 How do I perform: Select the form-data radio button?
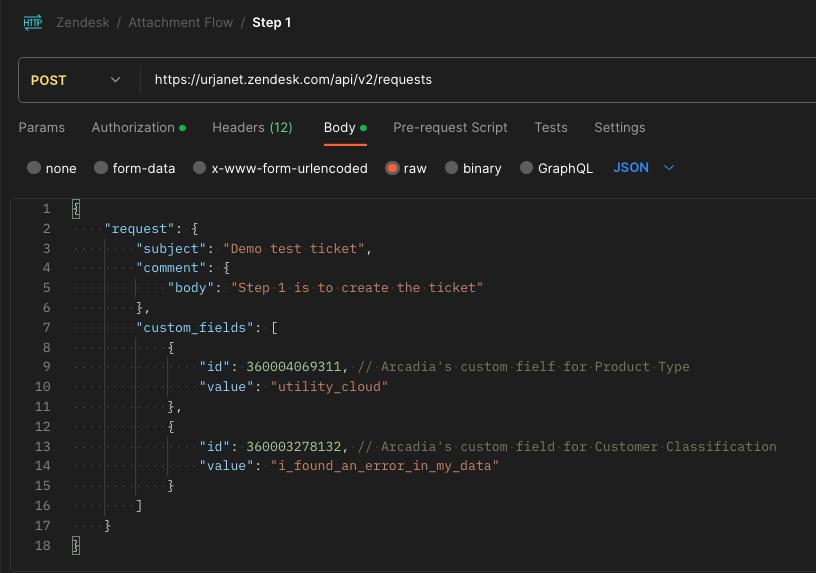101,168
